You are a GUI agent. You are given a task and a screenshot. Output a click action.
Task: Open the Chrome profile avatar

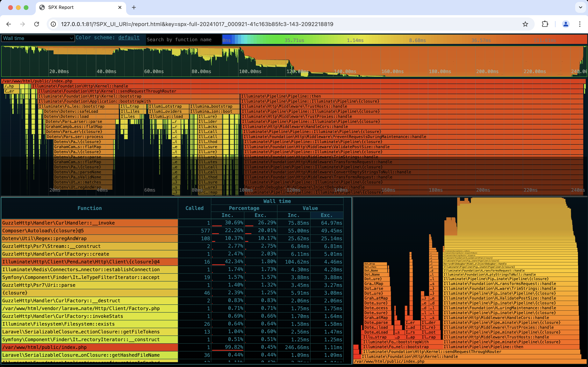(565, 24)
